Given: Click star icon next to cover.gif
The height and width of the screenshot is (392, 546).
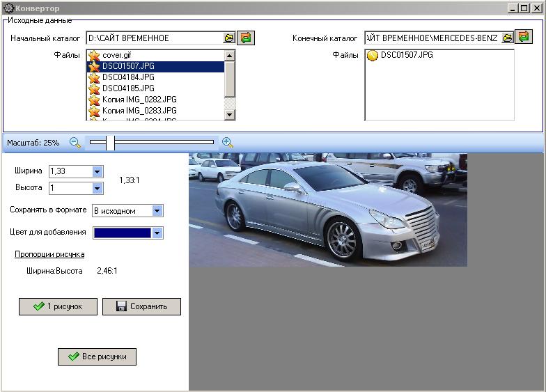Looking at the screenshot, I should pos(94,55).
